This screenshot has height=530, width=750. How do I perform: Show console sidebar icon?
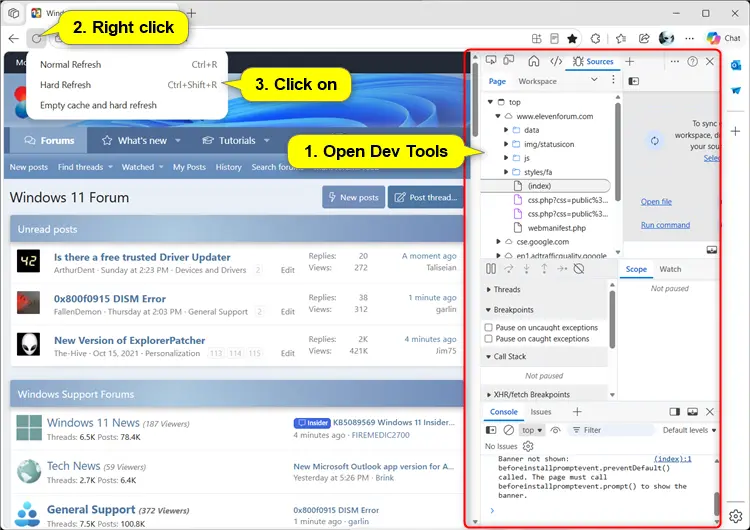pyautogui.click(x=491, y=430)
